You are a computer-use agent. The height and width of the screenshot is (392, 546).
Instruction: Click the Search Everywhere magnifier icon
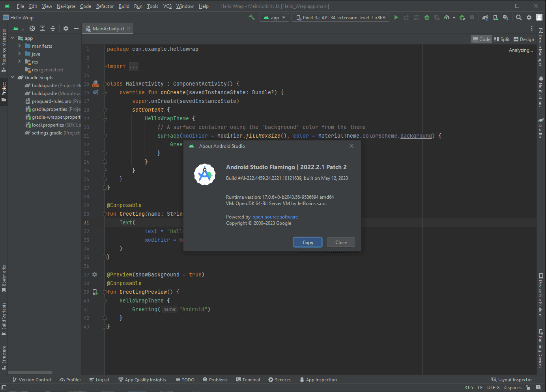tap(519, 17)
